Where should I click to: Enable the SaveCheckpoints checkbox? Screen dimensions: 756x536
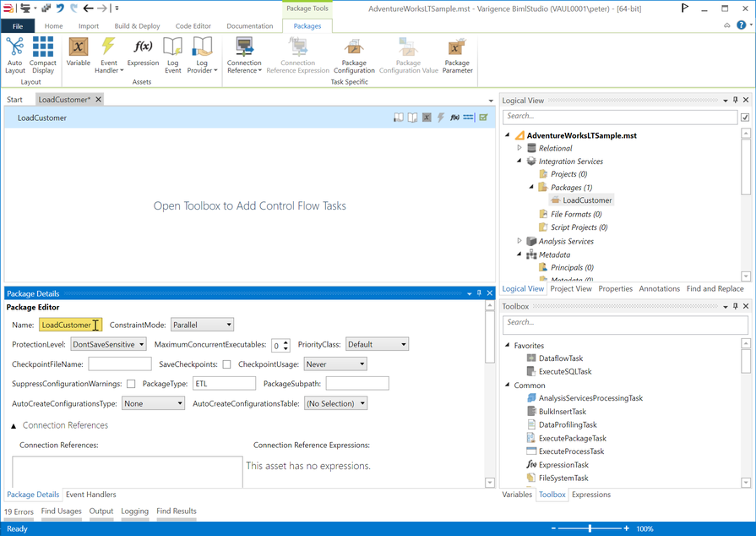[226, 364]
